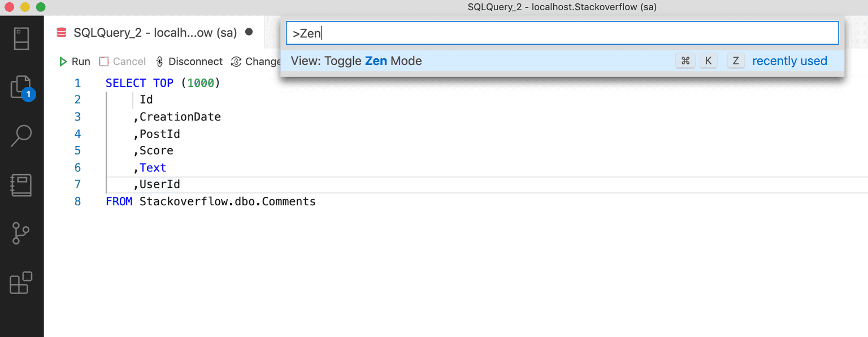The image size is (868, 337).
Task: Open the Connections view in the sidebar
Action: pos(21,38)
